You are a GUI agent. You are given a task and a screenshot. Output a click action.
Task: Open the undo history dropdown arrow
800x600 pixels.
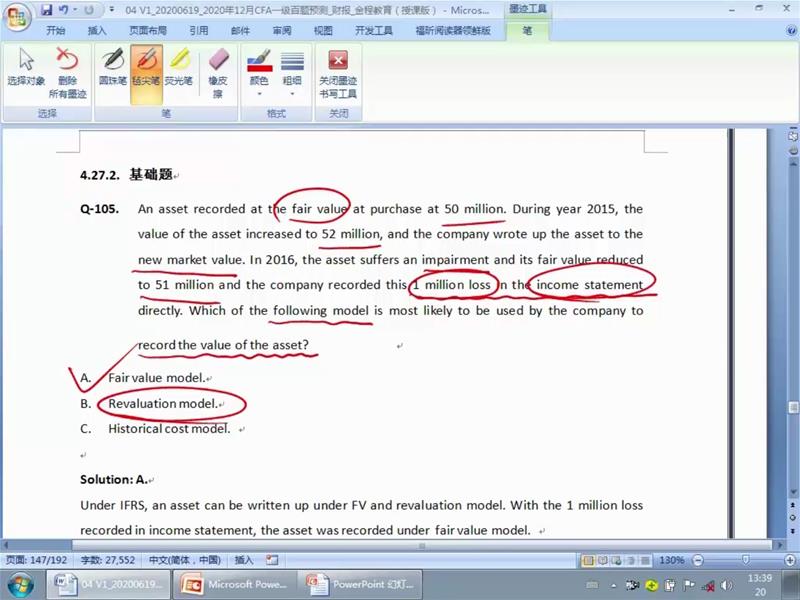point(75,10)
